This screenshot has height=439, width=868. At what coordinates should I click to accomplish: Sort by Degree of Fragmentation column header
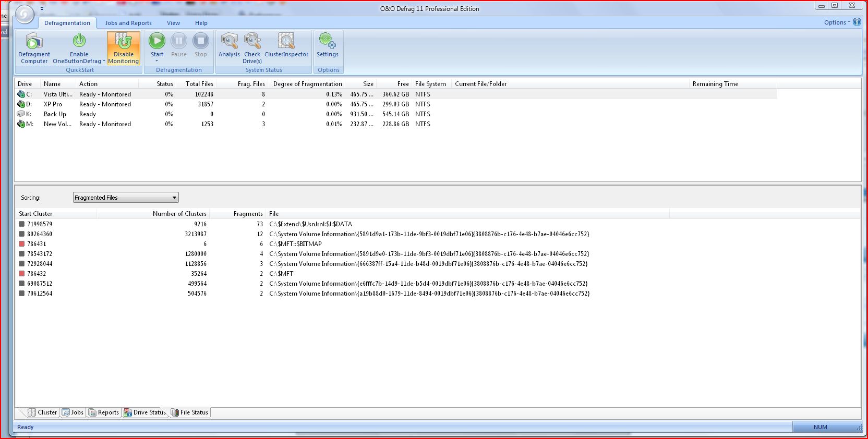[x=307, y=84]
